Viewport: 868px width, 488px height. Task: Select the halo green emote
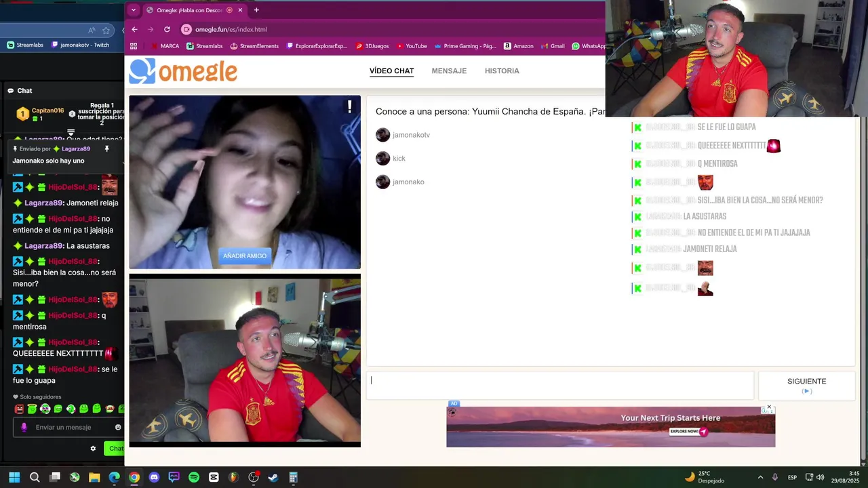click(x=32, y=409)
